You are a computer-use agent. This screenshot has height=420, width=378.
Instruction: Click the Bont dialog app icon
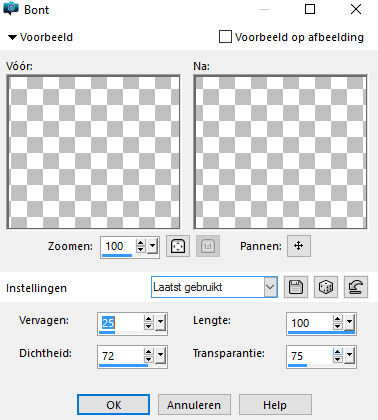(10, 9)
